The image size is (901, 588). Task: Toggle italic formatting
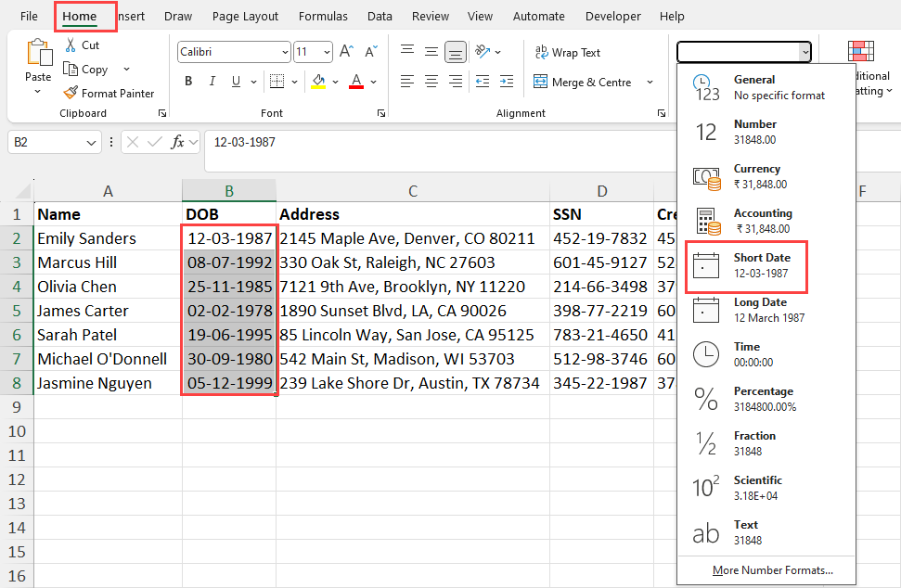212,81
